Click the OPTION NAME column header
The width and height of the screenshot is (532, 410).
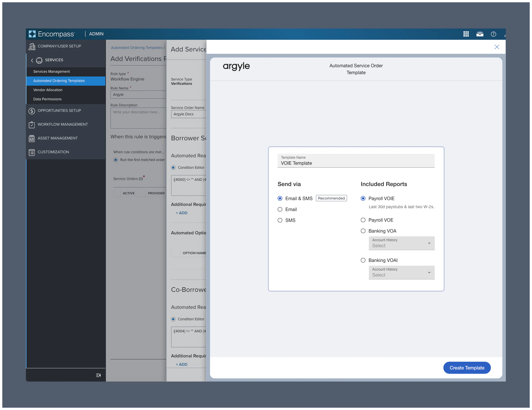point(194,253)
